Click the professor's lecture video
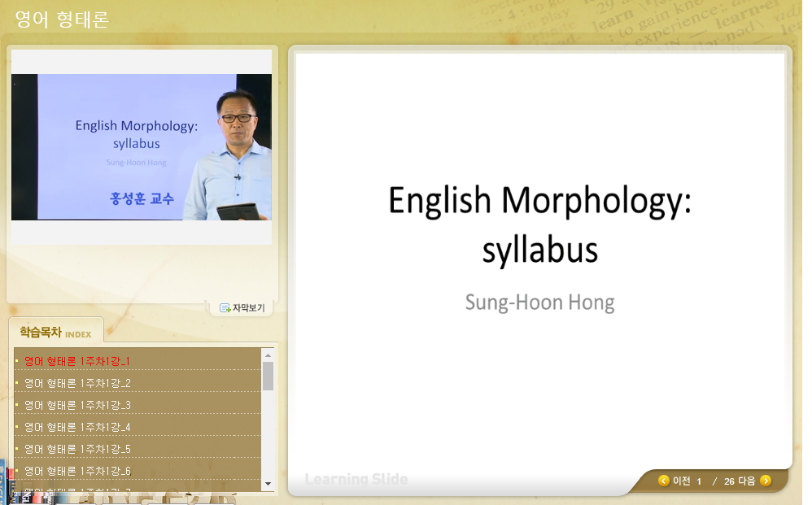812x505 pixels. pyautogui.click(x=142, y=147)
